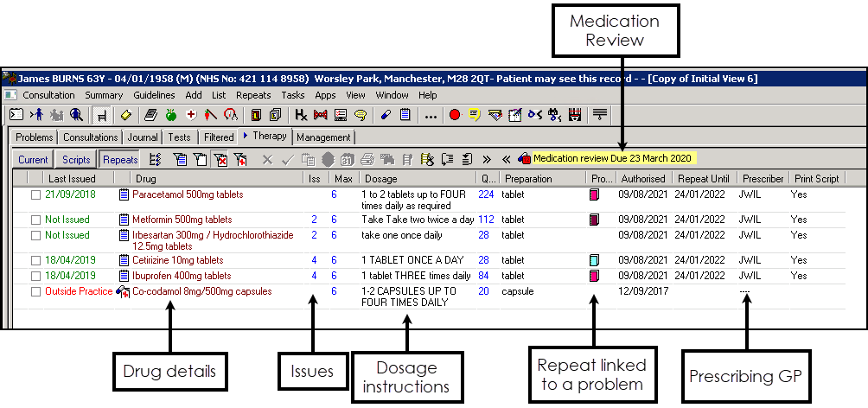
Task: Open the Repeats menu
Action: [253, 95]
